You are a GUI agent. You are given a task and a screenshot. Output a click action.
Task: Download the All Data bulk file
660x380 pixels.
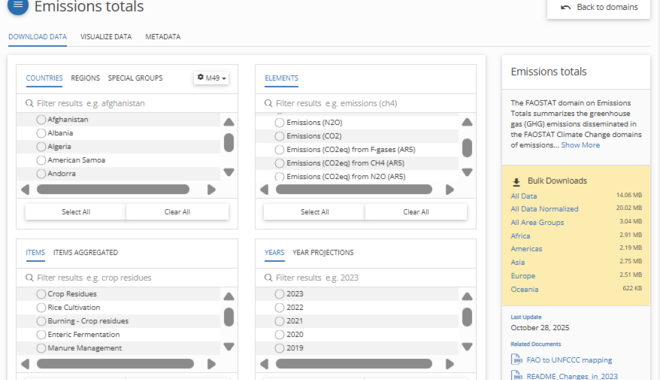click(x=524, y=196)
